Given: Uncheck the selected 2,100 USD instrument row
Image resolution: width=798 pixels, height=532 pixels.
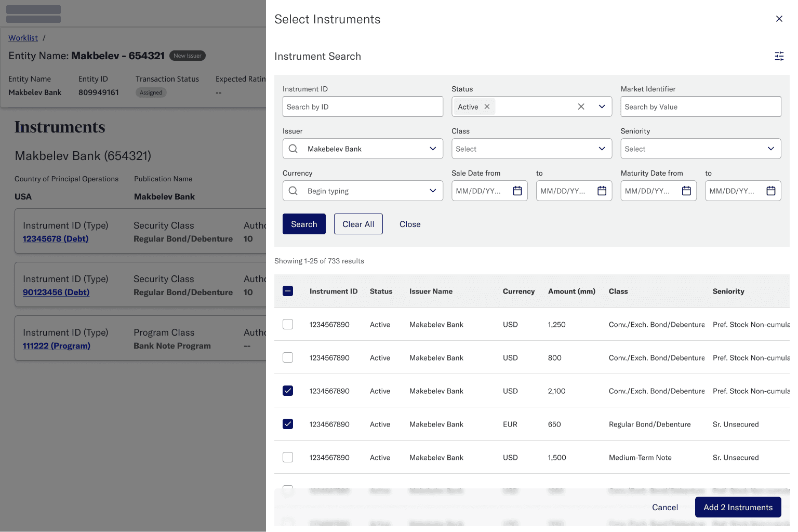Looking at the screenshot, I should click(288, 391).
